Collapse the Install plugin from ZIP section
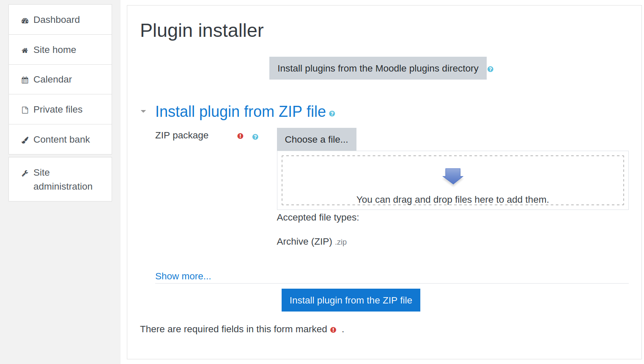The height and width of the screenshot is (364, 644). 143,111
